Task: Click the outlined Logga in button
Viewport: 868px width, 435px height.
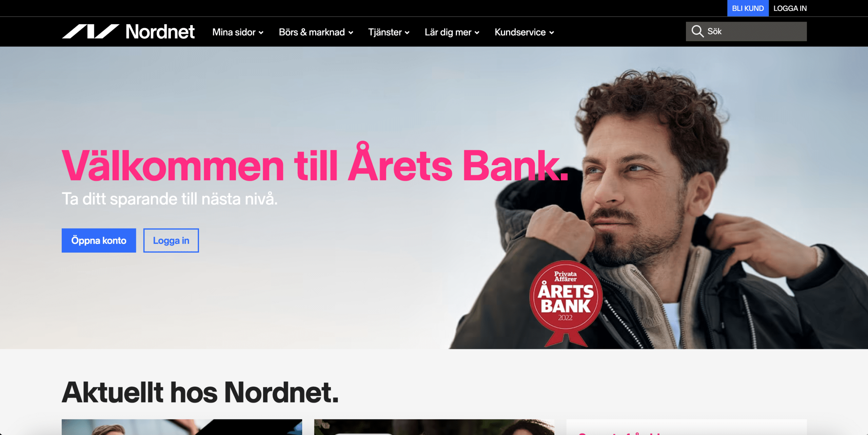Action: [x=171, y=240]
